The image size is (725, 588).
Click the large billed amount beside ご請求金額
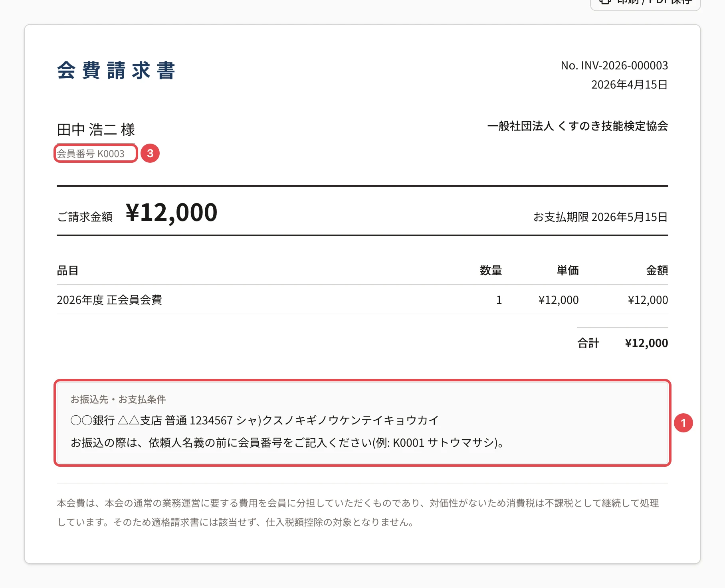(171, 212)
